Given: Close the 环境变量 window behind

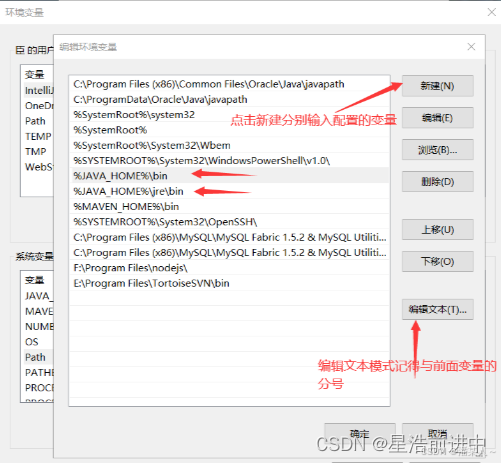Looking at the screenshot, I should (x=492, y=12).
